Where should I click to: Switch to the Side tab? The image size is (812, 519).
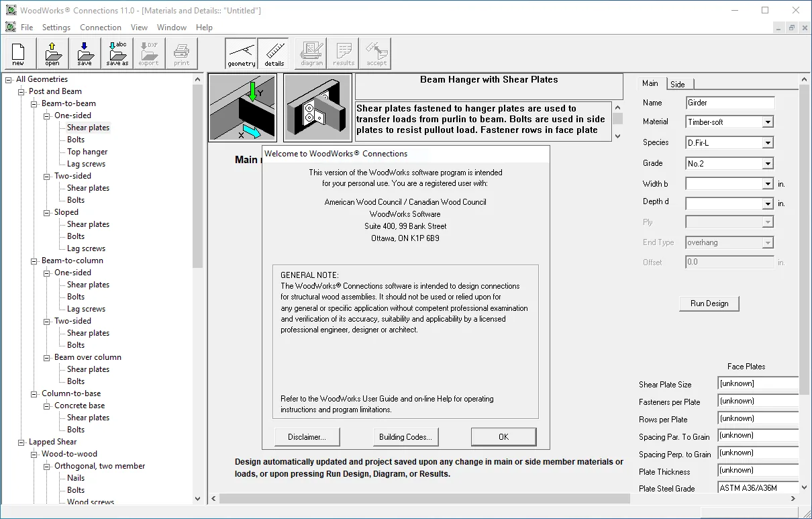(678, 84)
